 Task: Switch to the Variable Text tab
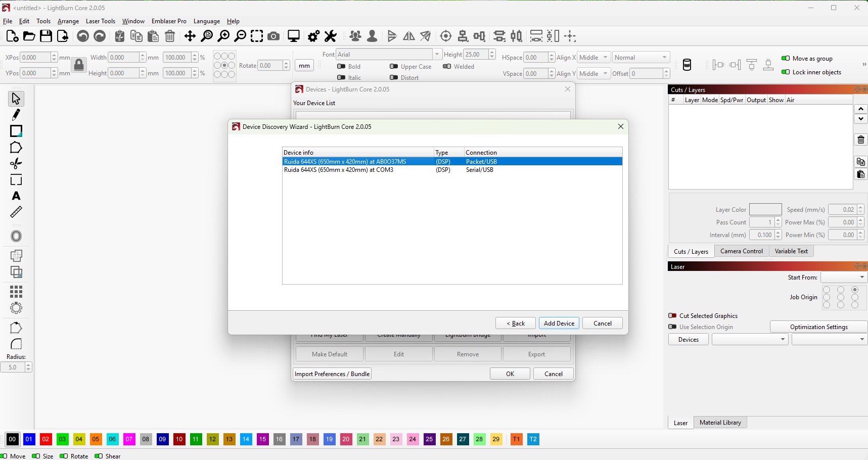pos(791,251)
